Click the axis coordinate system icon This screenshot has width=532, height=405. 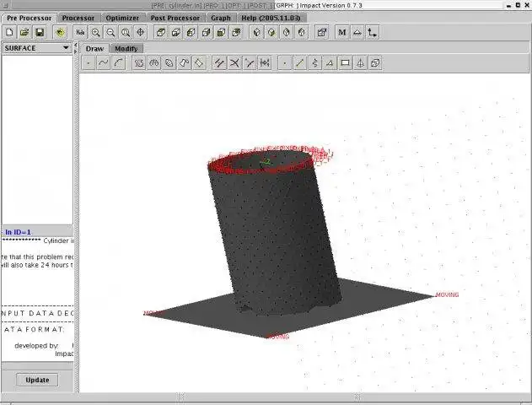point(372,33)
